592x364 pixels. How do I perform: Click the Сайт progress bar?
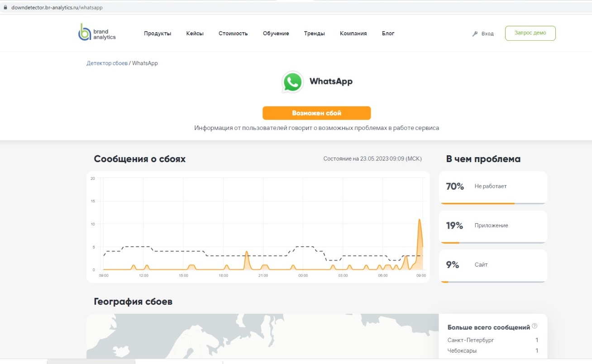coord(493,282)
